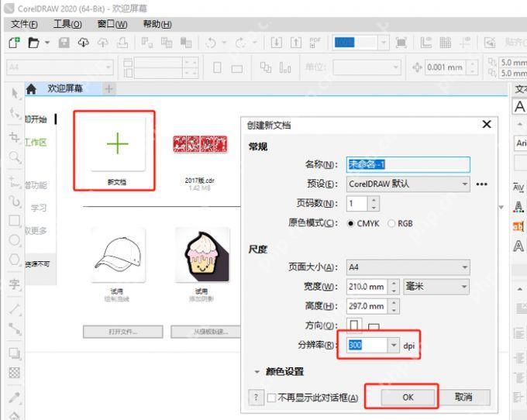This screenshot has height=420, width=527.
Task: Click the New document plus thumbnail
Action: [x=117, y=144]
